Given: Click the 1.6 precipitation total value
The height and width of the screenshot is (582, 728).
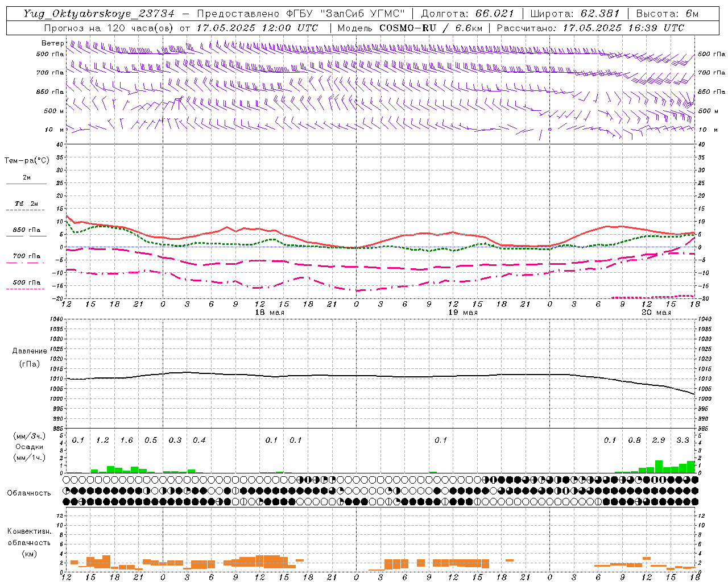Looking at the screenshot, I should click(126, 440).
